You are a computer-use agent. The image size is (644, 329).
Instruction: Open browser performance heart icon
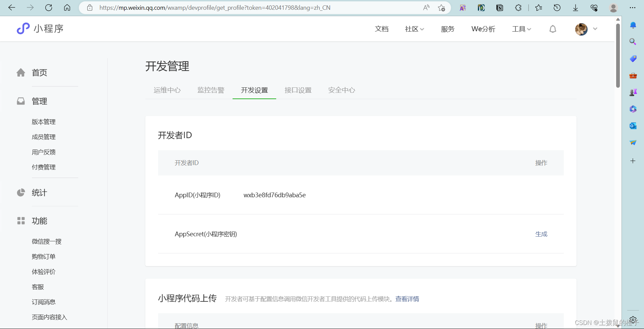(x=594, y=7)
